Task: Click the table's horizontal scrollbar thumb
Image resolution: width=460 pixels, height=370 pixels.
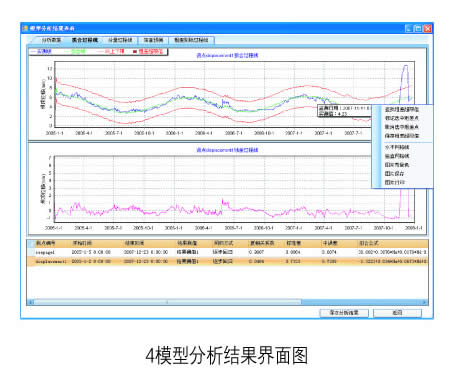Action: (167, 302)
